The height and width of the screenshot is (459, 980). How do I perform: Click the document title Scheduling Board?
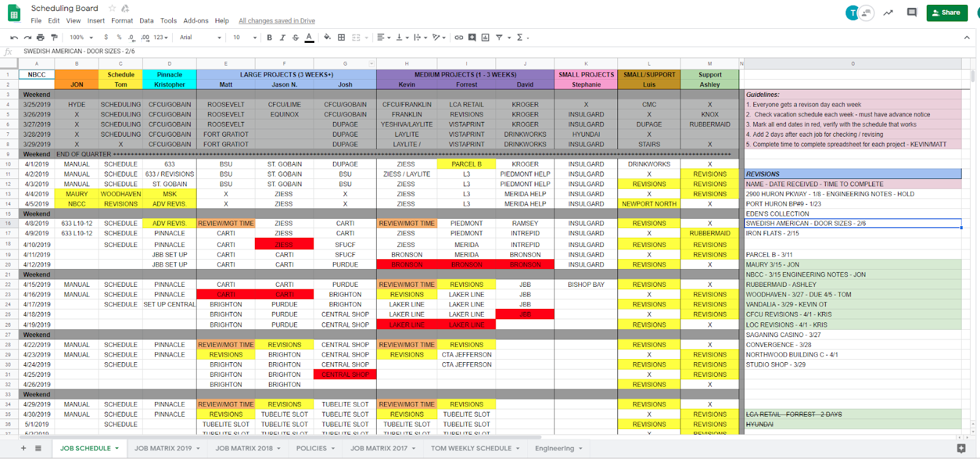64,9
